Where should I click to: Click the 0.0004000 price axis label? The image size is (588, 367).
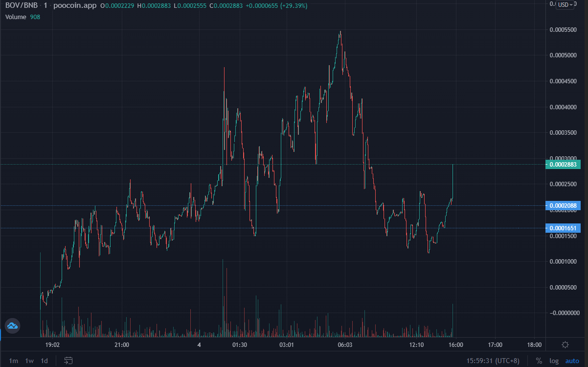pos(563,107)
